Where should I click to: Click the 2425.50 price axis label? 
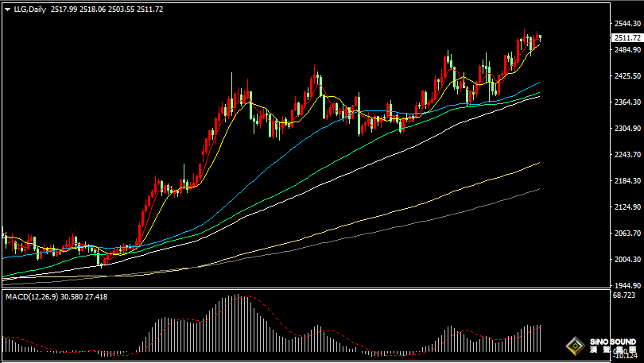[x=627, y=76]
